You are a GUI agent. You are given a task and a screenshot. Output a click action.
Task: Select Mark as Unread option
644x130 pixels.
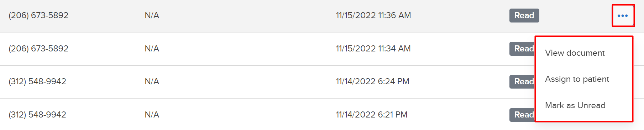(575, 105)
